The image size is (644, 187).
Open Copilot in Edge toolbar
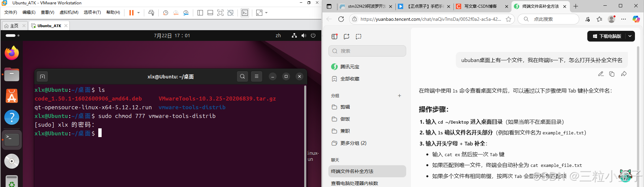click(636, 19)
